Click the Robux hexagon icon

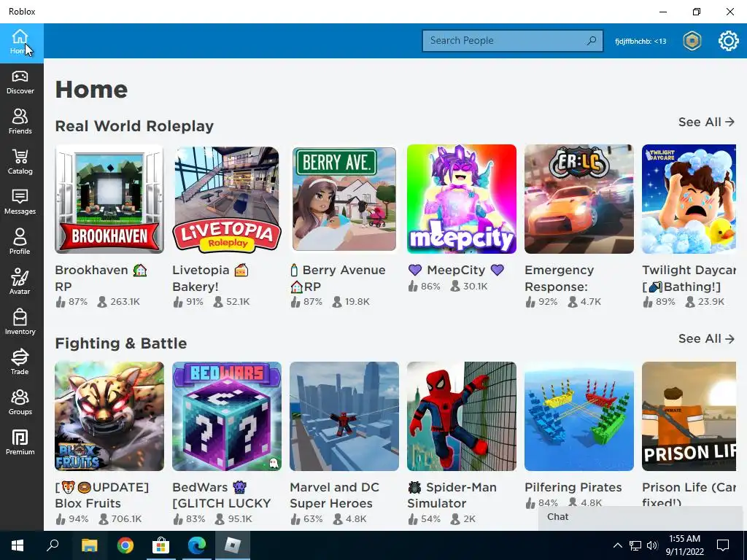point(692,41)
